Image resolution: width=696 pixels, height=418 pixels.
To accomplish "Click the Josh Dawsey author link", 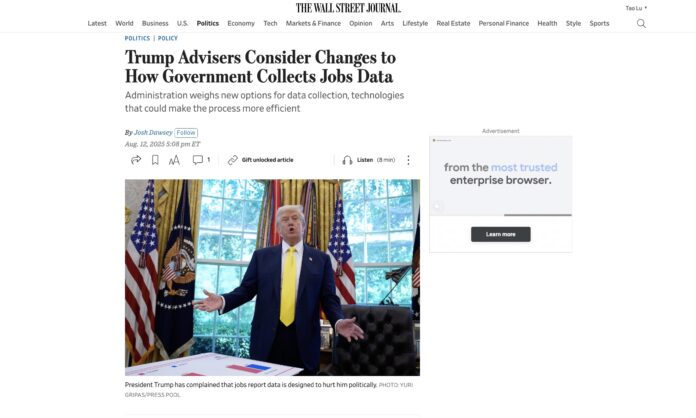I will tap(153, 133).
